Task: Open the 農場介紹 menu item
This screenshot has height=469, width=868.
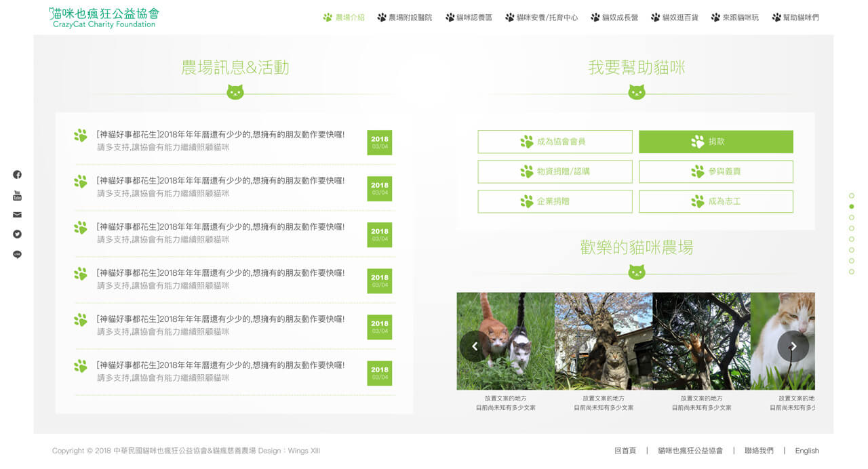Action: tap(344, 18)
